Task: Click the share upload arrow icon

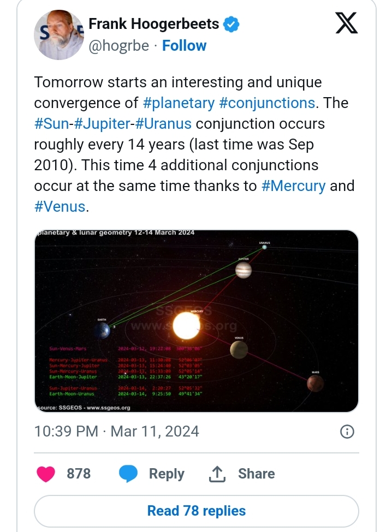Action: [x=217, y=474]
